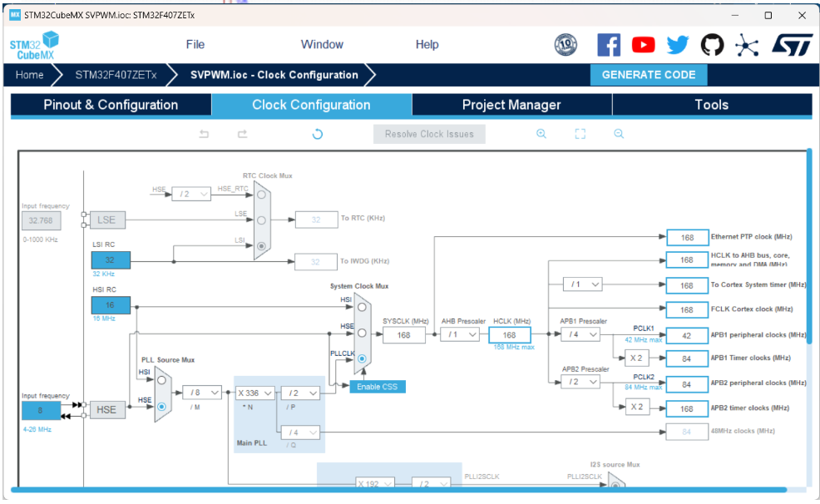Image resolution: width=820 pixels, height=504 pixels.
Task: Select HSE_RTC in RTC Clock Mux
Action: tap(261, 195)
